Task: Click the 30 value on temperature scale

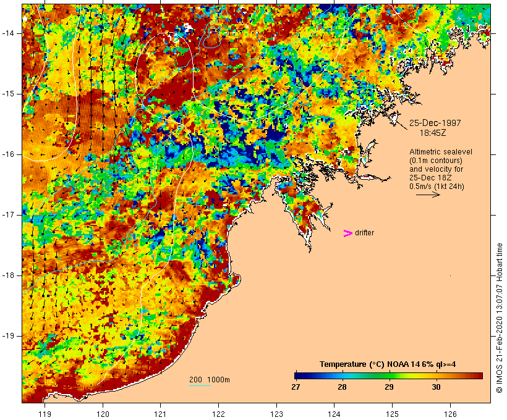Action: (x=436, y=387)
